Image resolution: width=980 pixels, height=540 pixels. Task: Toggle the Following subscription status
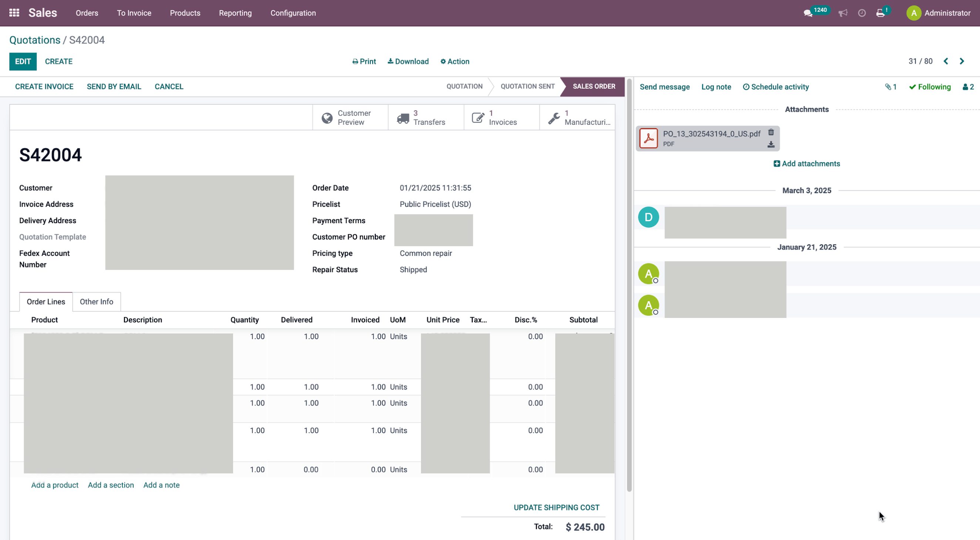930,87
